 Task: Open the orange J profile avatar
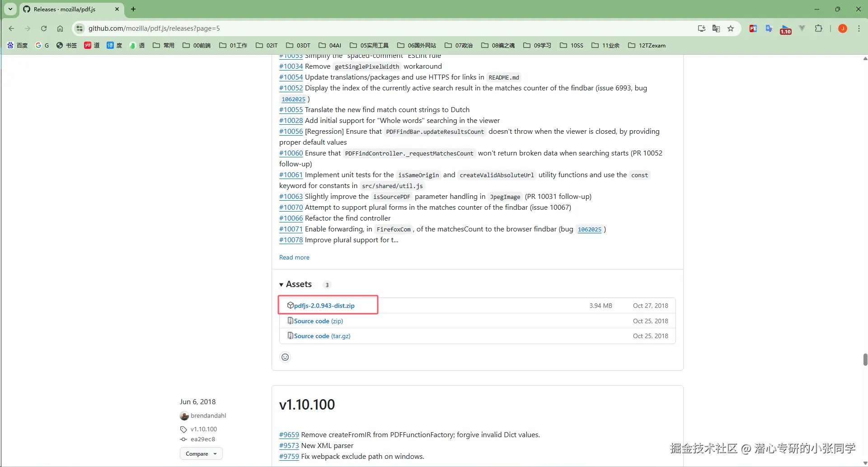click(x=843, y=28)
